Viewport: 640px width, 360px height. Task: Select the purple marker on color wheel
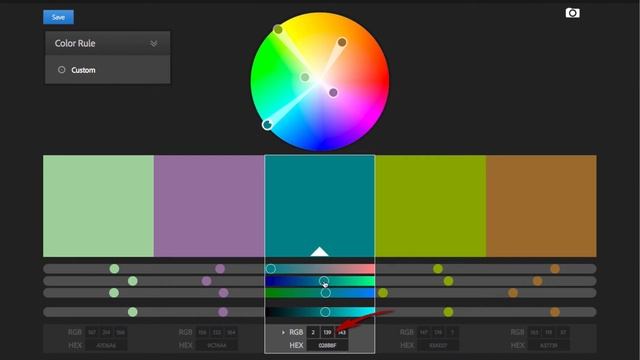point(333,93)
